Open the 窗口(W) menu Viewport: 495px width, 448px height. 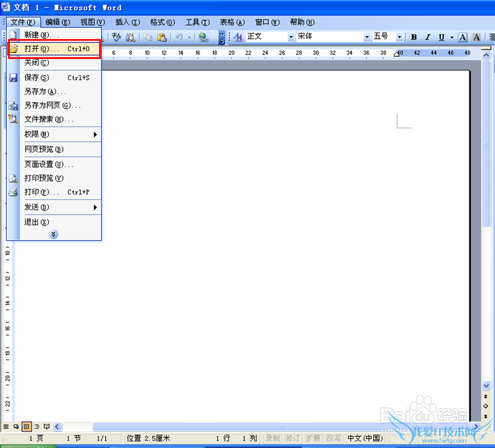click(267, 22)
